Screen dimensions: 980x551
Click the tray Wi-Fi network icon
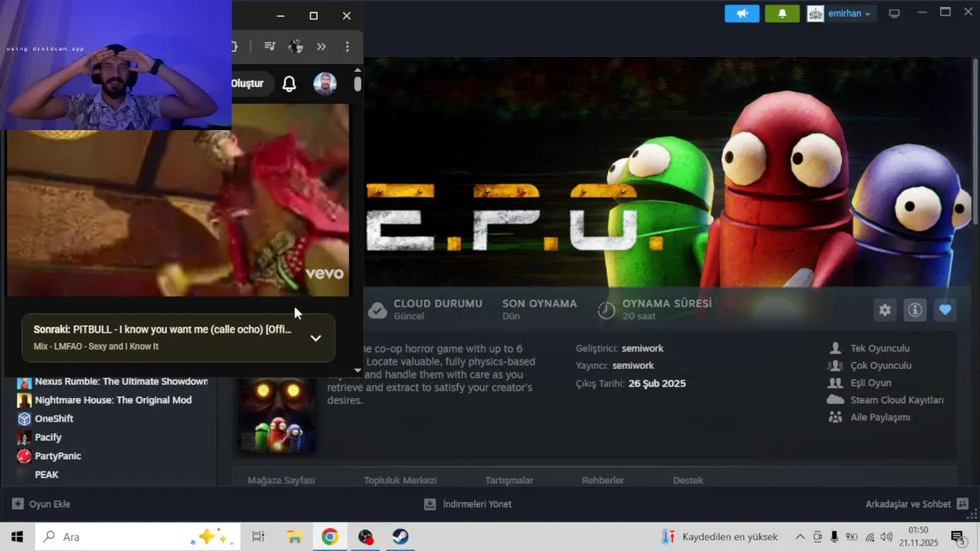coord(870,536)
